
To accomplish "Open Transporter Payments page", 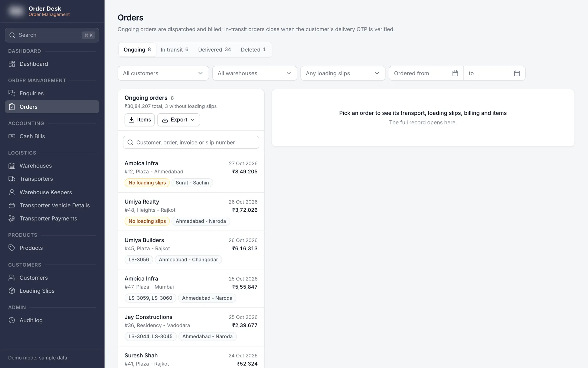I will [x=52, y=218].
